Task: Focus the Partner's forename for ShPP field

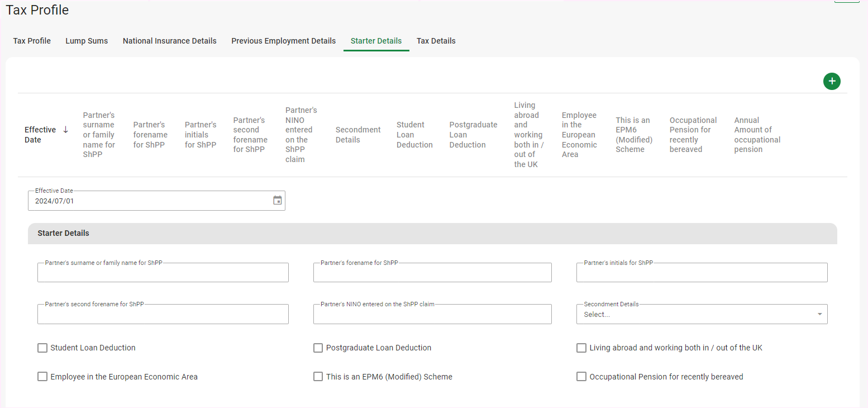Action: [x=432, y=273]
